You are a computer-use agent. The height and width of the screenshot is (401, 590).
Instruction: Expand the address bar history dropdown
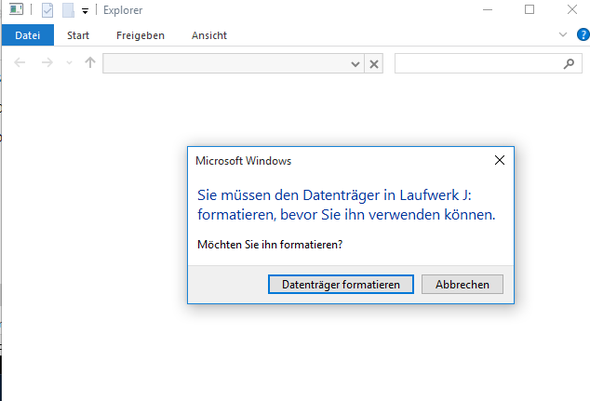355,64
